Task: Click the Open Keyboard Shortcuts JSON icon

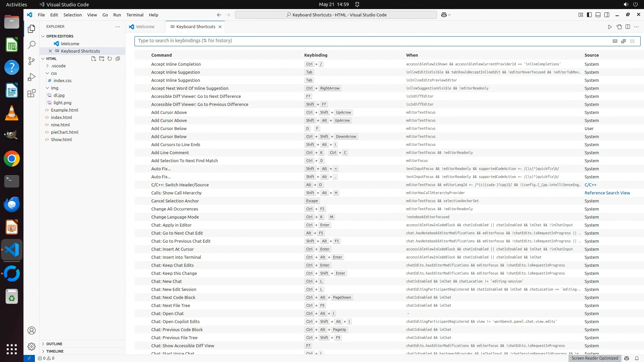Action: (619, 27)
